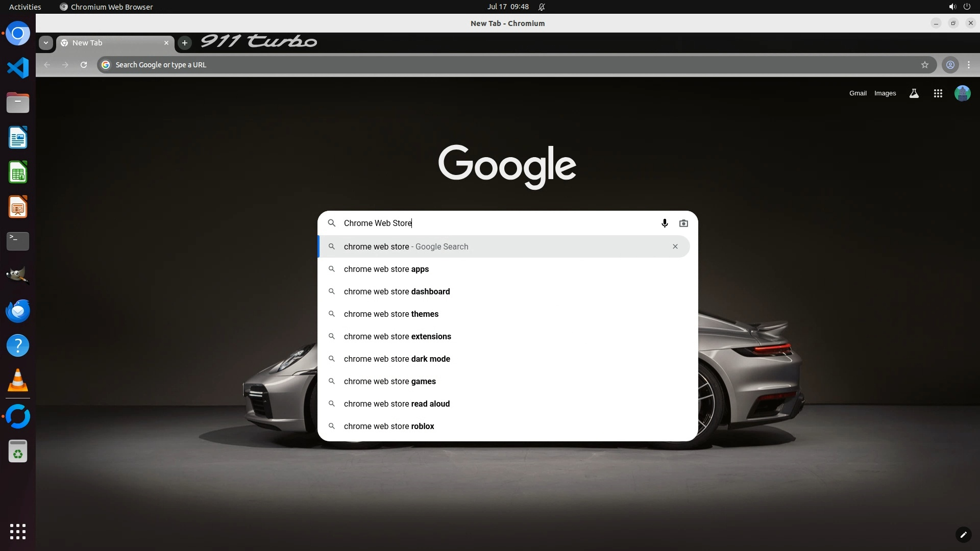
Task: Open the system power menu
Action: click(x=967, y=7)
